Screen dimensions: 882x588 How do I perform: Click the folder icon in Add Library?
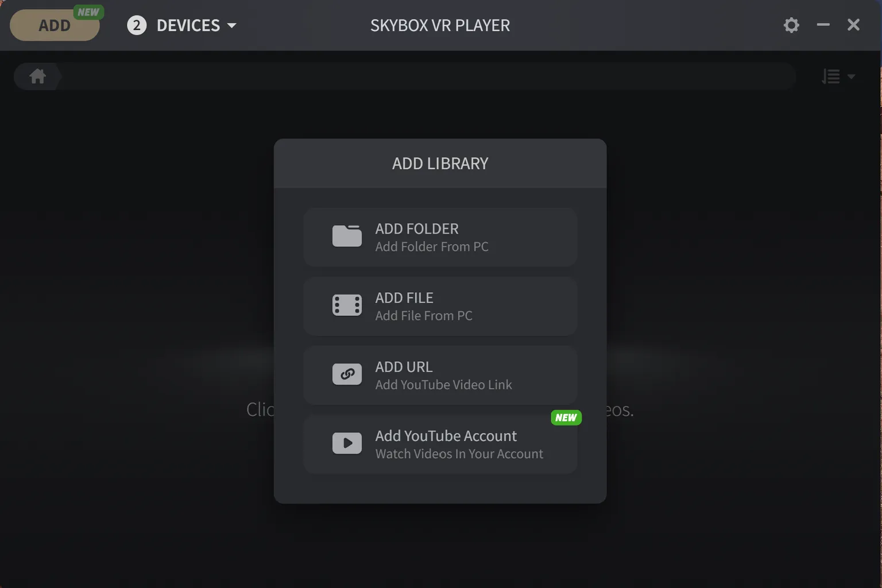point(347,235)
